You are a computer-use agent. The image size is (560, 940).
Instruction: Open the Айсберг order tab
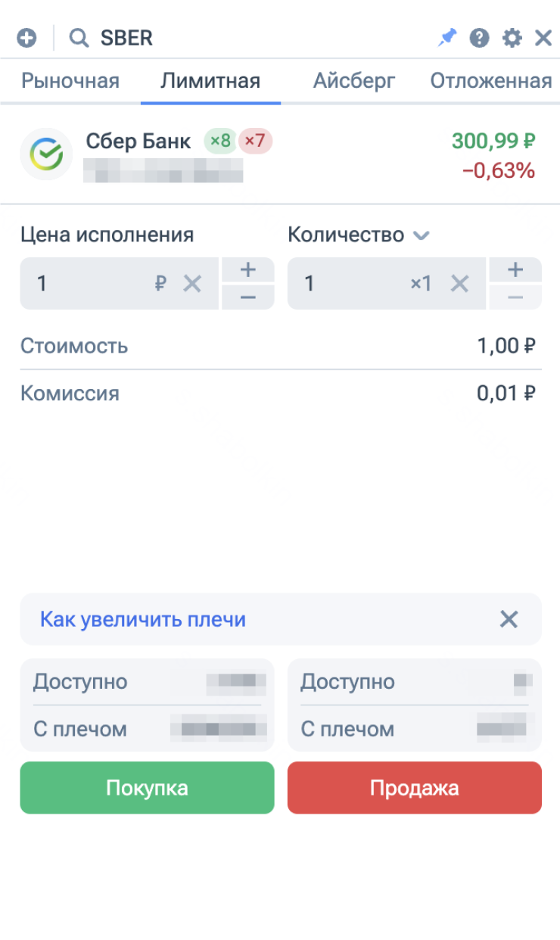coord(354,81)
